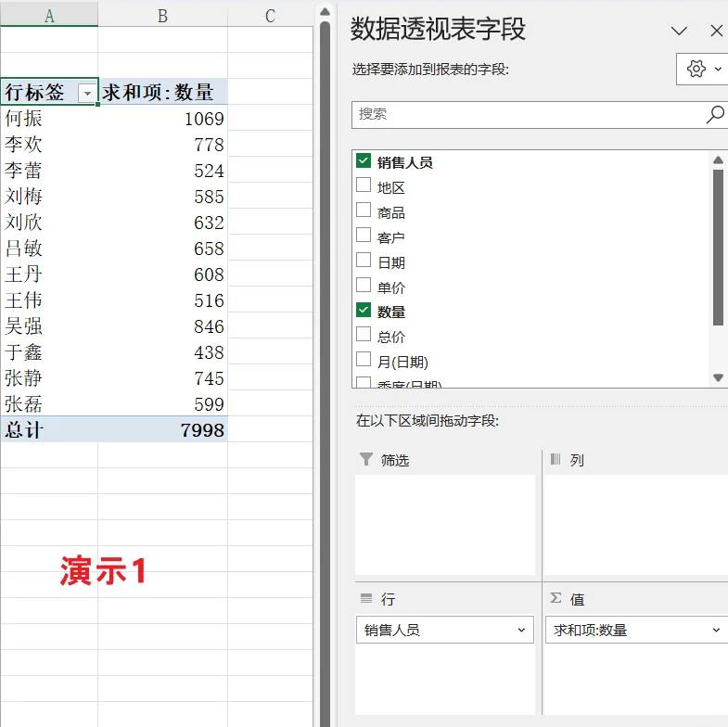Image resolution: width=728 pixels, height=727 pixels.
Task: Uncheck the 数量 field checkbox
Action: pos(364,310)
